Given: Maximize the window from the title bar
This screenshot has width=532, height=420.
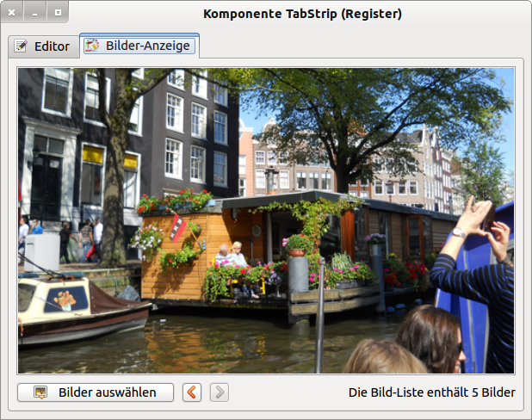Looking at the screenshot, I should point(57,13).
